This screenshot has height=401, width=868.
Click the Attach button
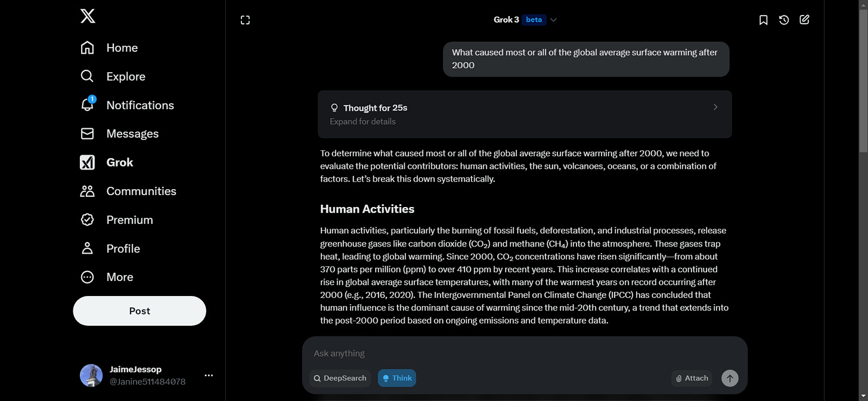(692, 378)
